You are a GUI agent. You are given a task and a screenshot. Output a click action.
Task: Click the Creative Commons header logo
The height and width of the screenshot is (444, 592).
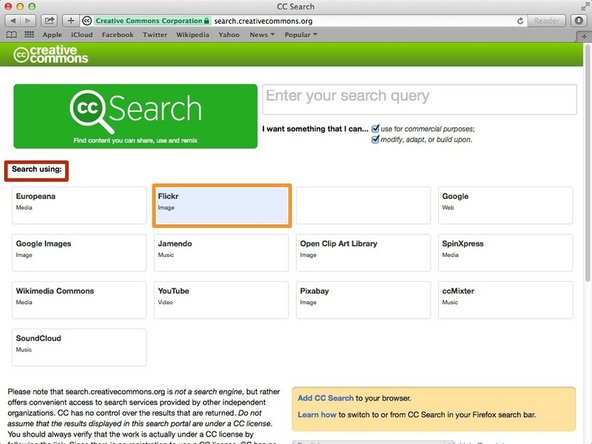[x=51, y=55]
